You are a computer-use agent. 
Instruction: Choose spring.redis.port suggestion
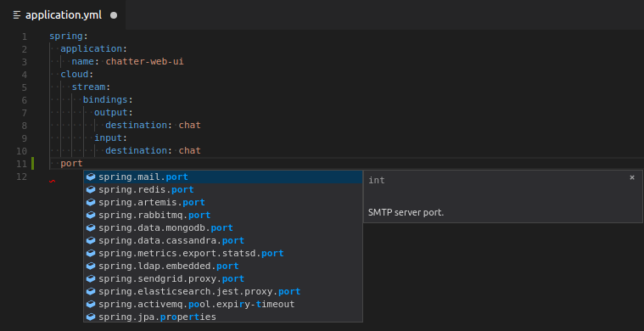(223, 190)
